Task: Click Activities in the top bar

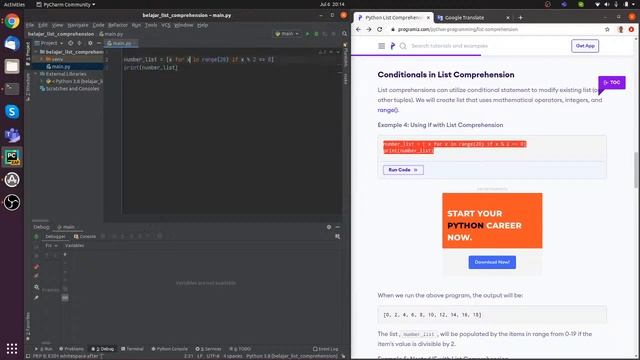Action: tap(14, 4)
